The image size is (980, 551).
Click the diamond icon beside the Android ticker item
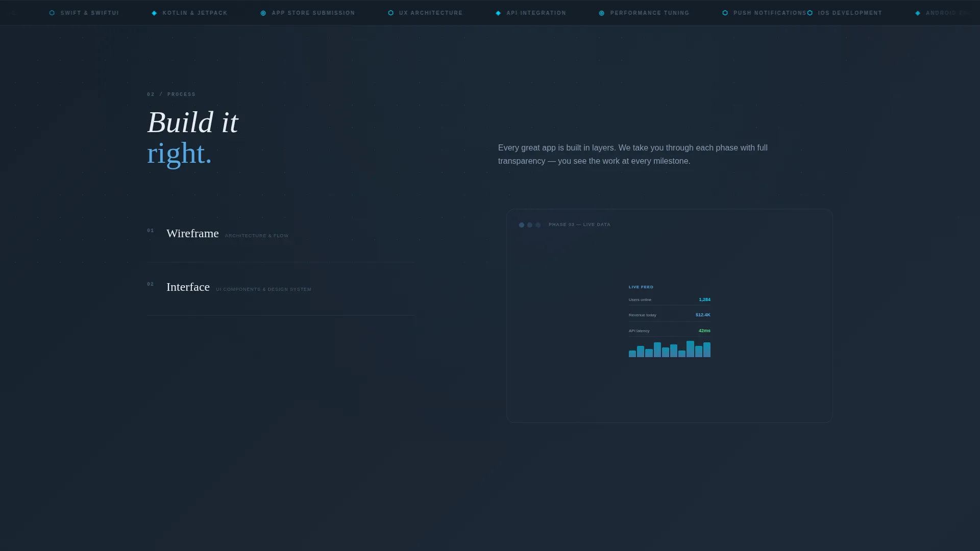click(x=918, y=13)
